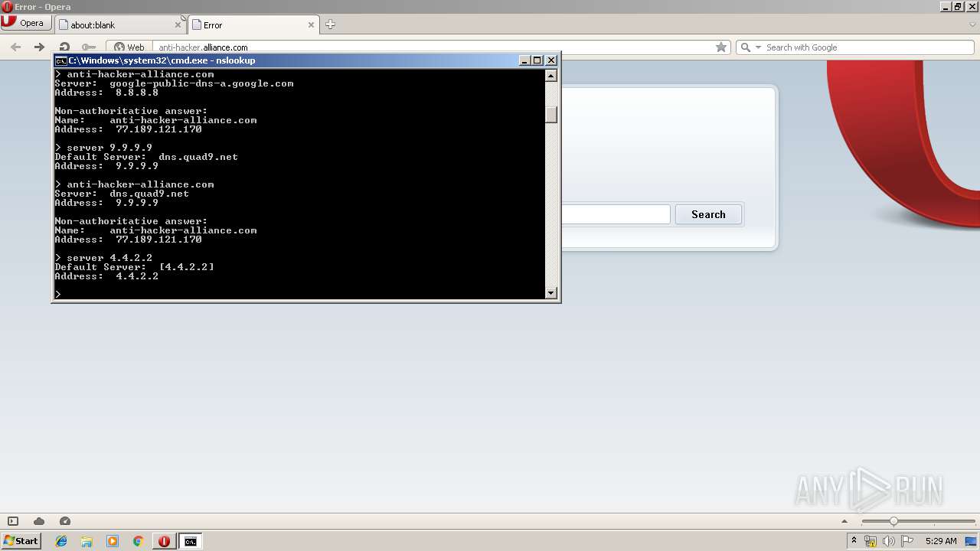Click the Action Center flag icon
This screenshot has height=551, width=980.
[x=907, y=541]
